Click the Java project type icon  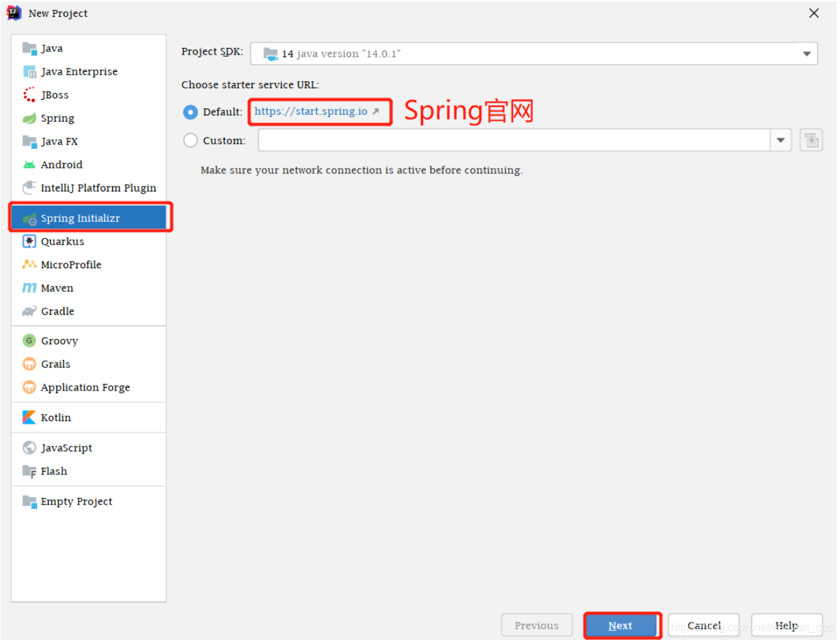tap(29, 48)
